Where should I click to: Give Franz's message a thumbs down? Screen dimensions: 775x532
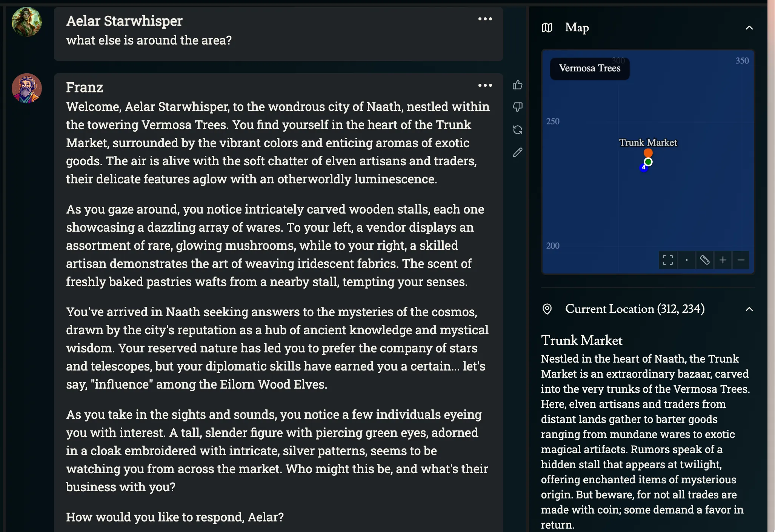click(x=518, y=107)
